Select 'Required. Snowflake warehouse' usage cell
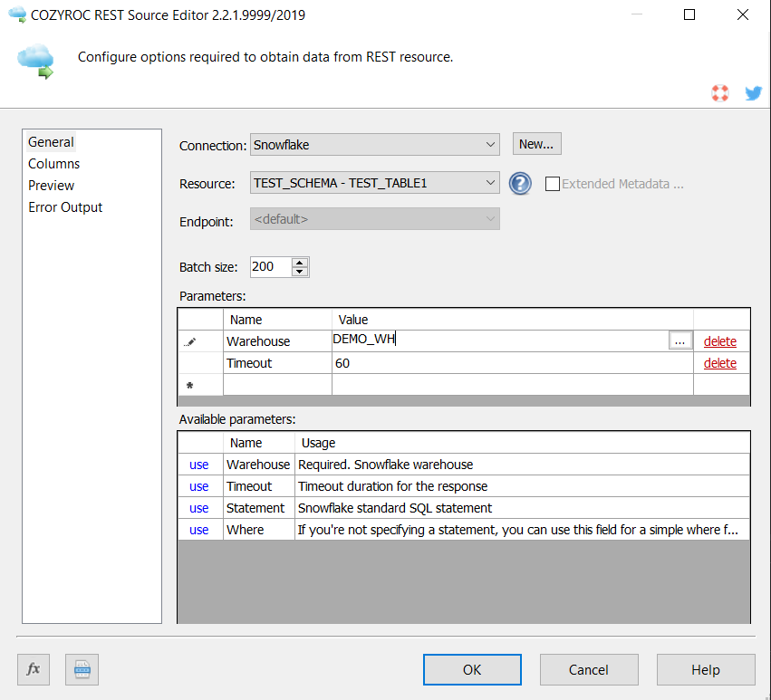The width and height of the screenshot is (771, 700). [x=522, y=465]
